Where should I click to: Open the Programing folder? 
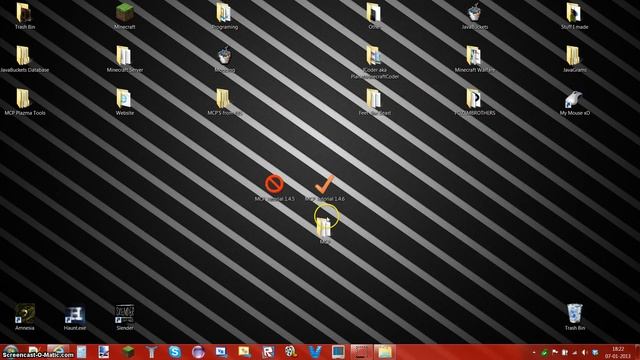click(x=224, y=16)
